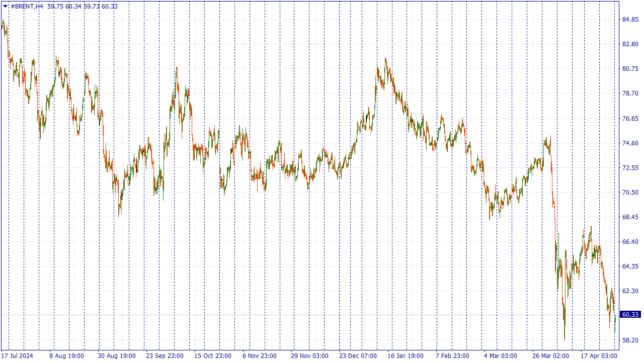Viewport: 644px width, 362px height.
Task: Select the 59.75 open price value
Action: click(x=55, y=6)
